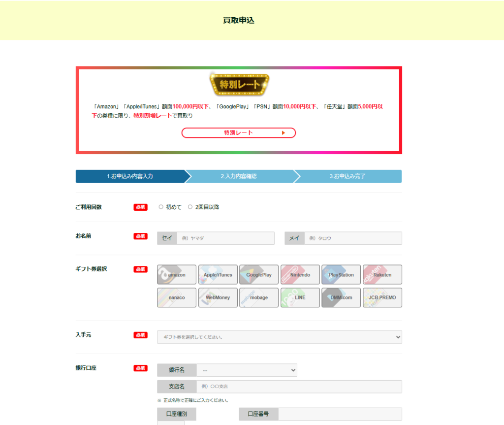Pick the DMM.com gift card tile
The height and width of the screenshot is (425, 504).
point(341,297)
